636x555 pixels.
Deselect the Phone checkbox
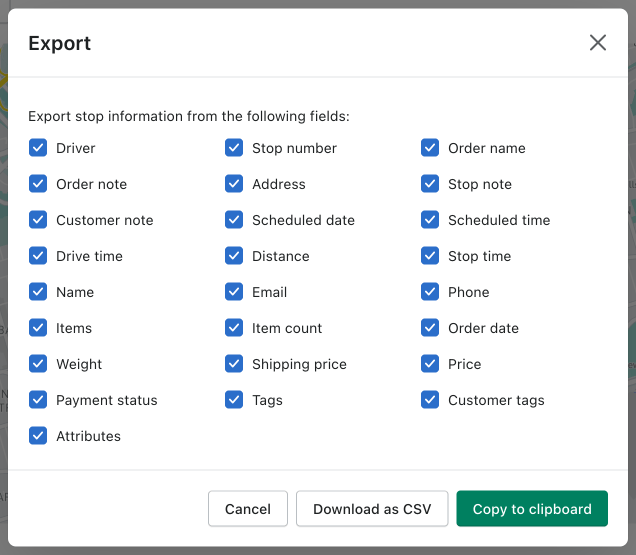pos(430,292)
